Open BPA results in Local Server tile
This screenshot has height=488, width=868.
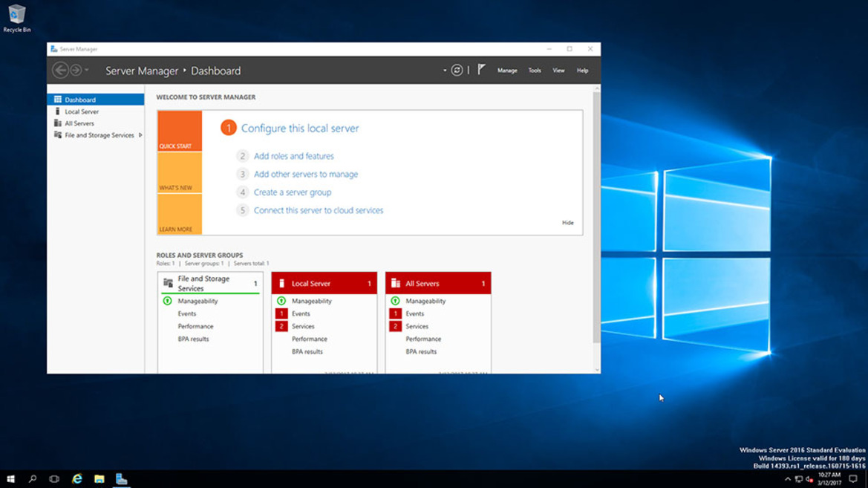coord(307,352)
